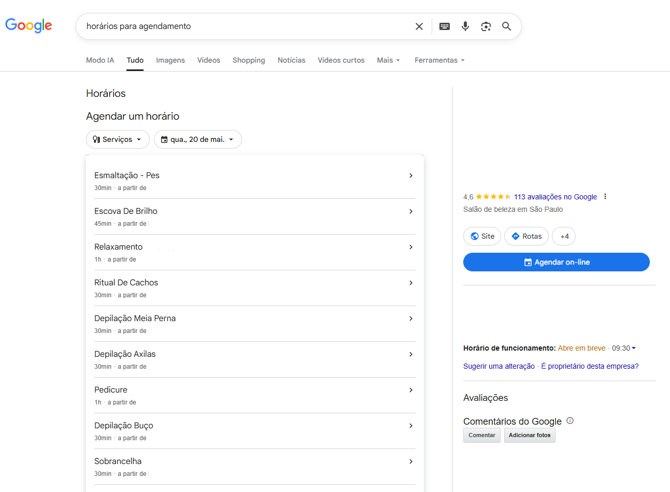
Task: Expand the opening hours dropdown arrow
Action: (634, 348)
